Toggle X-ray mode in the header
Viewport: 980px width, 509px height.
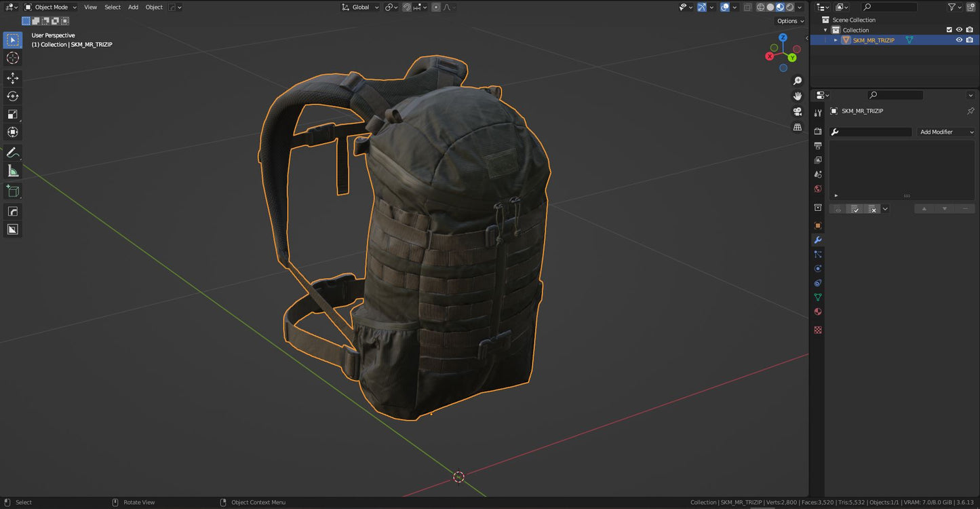click(x=749, y=7)
